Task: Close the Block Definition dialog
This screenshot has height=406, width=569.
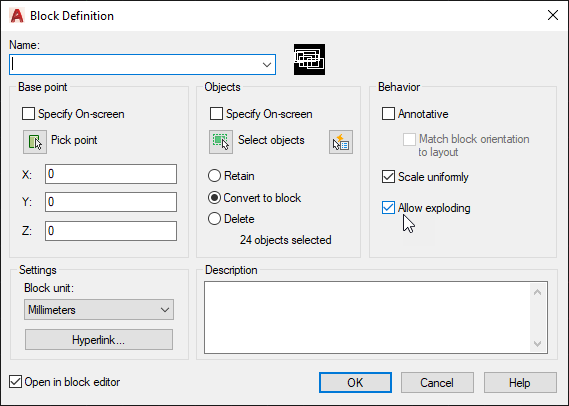Action: pyautogui.click(x=553, y=15)
